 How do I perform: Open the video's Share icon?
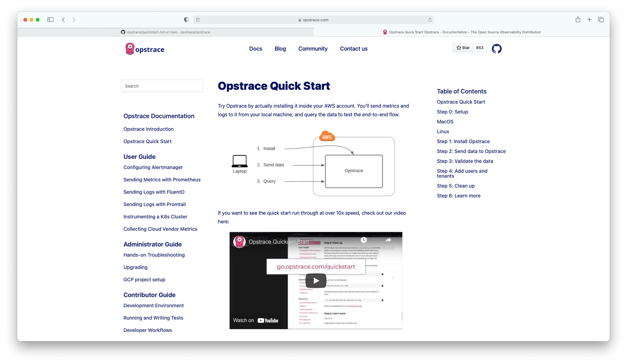click(x=388, y=239)
